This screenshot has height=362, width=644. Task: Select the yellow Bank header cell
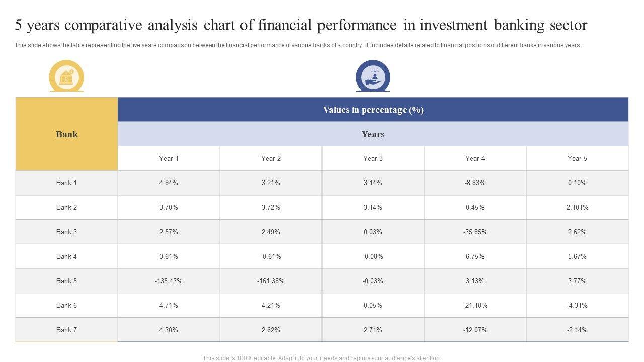(x=67, y=134)
